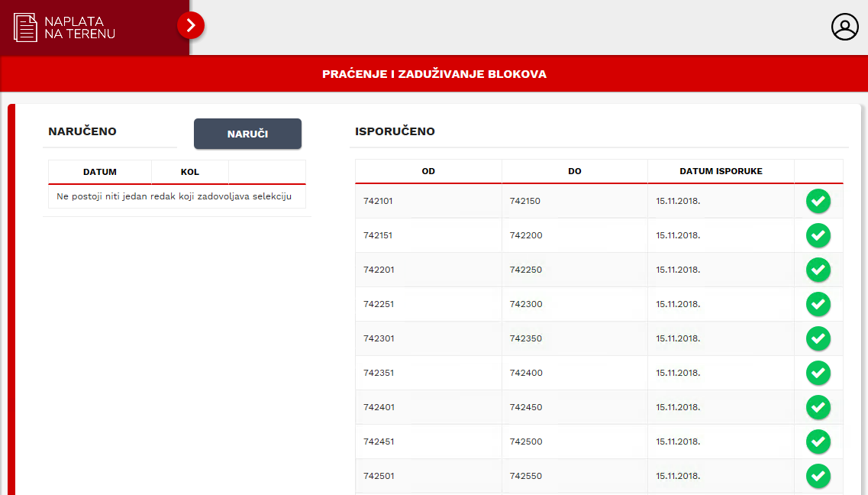Click the Naplata na terenu document logo icon
The width and height of the screenshot is (868, 495).
[x=25, y=27]
